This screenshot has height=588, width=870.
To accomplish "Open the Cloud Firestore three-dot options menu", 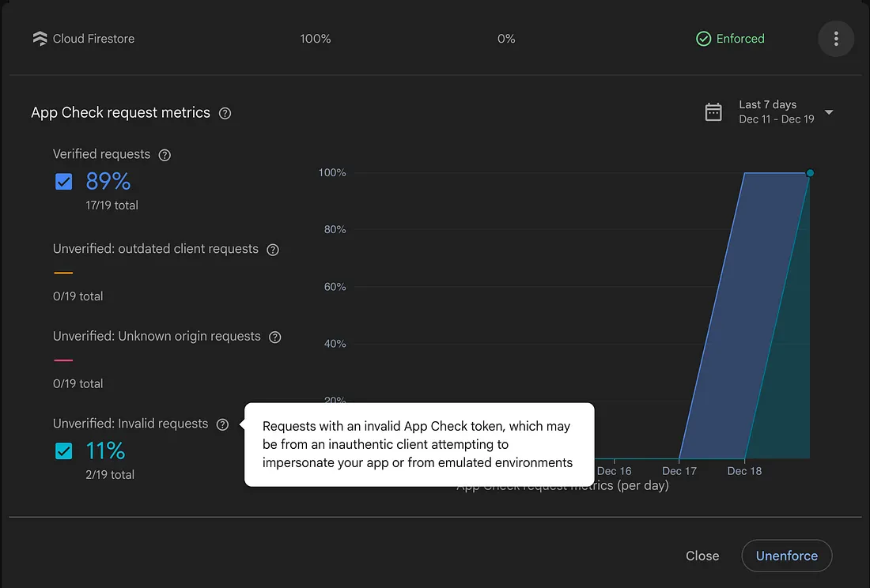I will pyautogui.click(x=836, y=39).
